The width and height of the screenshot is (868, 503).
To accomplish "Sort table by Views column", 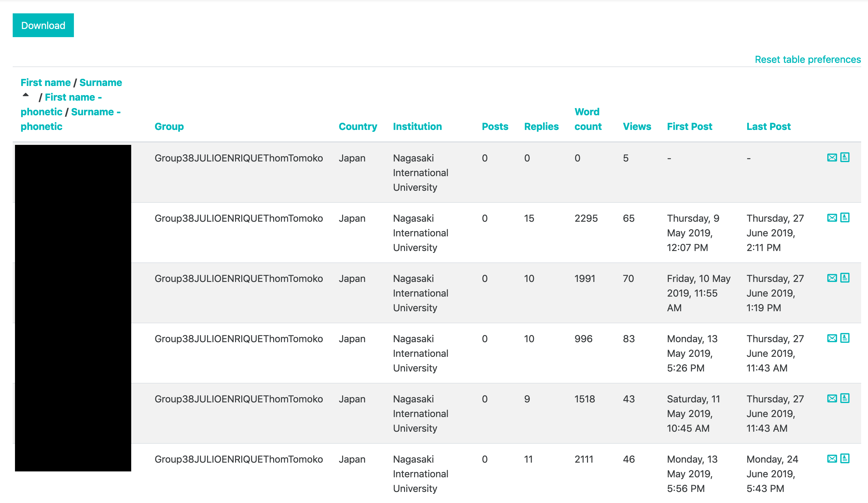I will (x=637, y=126).
